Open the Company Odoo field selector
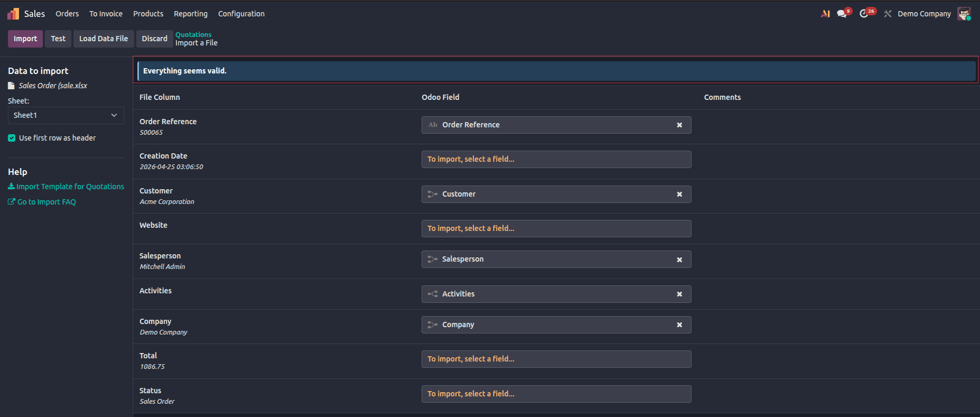The width and height of the screenshot is (980, 417). pyautogui.click(x=556, y=325)
